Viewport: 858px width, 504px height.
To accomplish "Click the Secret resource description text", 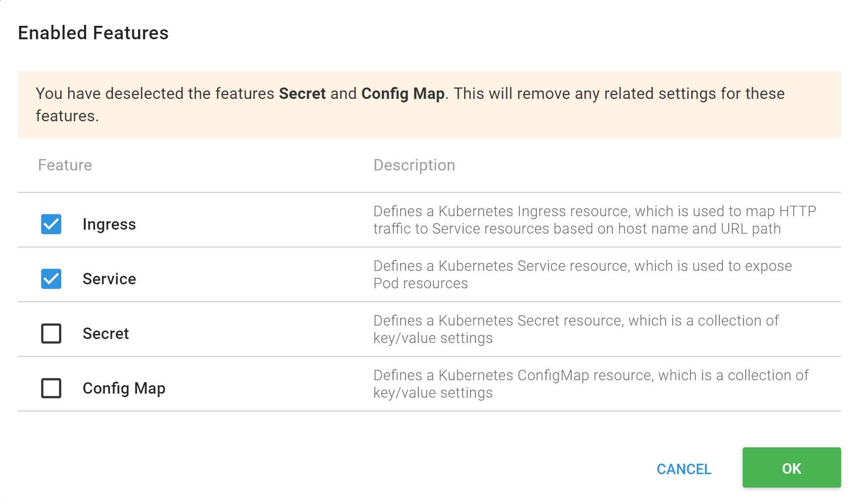I will click(576, 329).
